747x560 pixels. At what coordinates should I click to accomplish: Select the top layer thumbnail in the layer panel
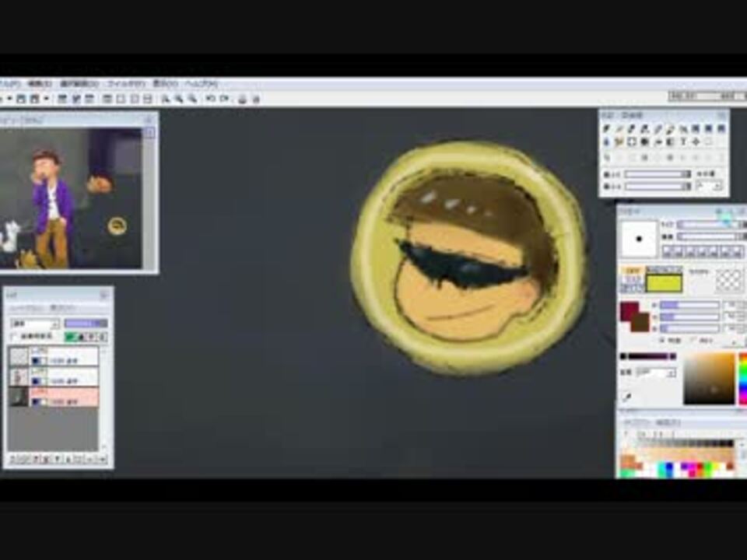19,356
